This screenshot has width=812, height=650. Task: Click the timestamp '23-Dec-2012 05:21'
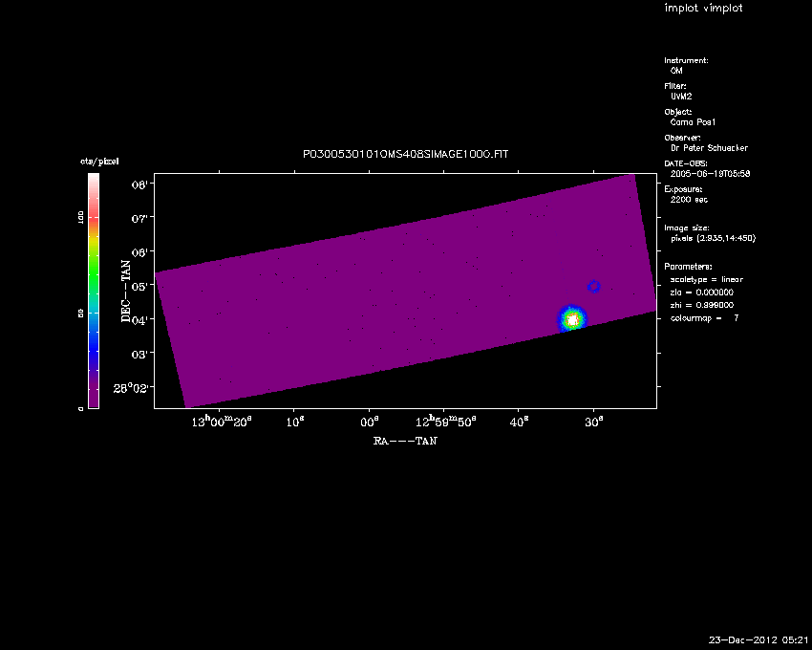pyautogui.click(x=759, y=640)
